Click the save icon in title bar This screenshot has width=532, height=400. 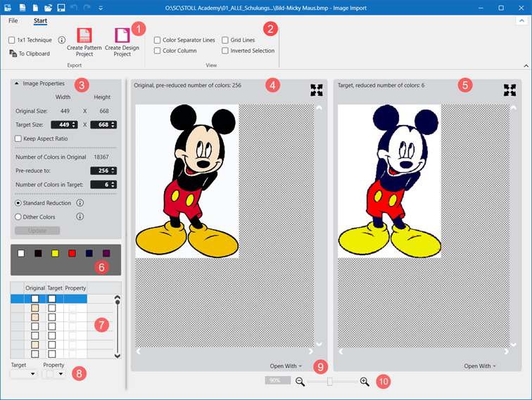point(61,7)
